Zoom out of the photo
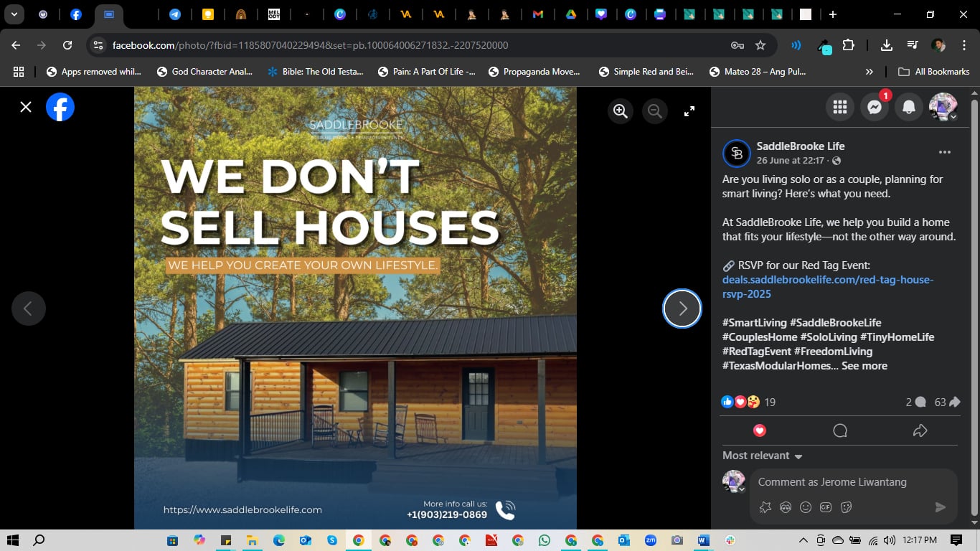The height and width of the screenshot is (551, 980). tap(655, 111)
